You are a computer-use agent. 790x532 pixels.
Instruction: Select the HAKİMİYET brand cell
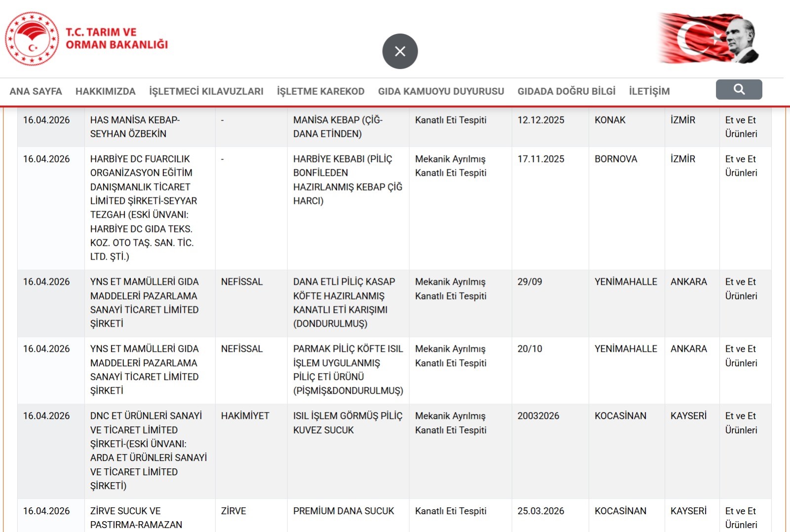point(245,416)
